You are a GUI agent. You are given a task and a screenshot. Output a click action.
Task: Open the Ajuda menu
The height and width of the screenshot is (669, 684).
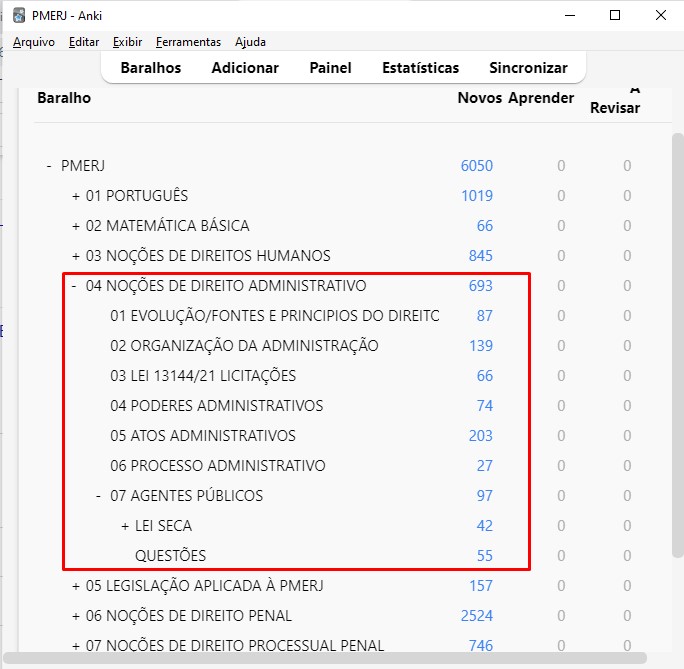click(250, 42)
